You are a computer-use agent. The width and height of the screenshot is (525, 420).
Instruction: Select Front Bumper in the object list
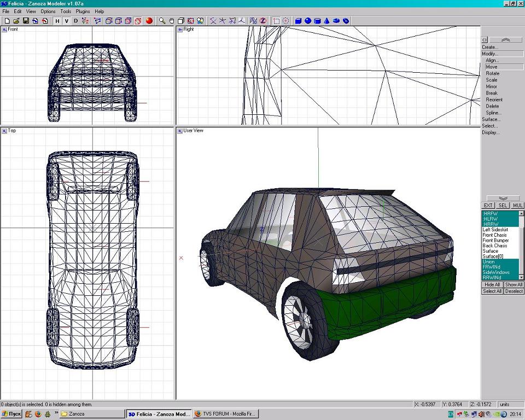point(495,241)
